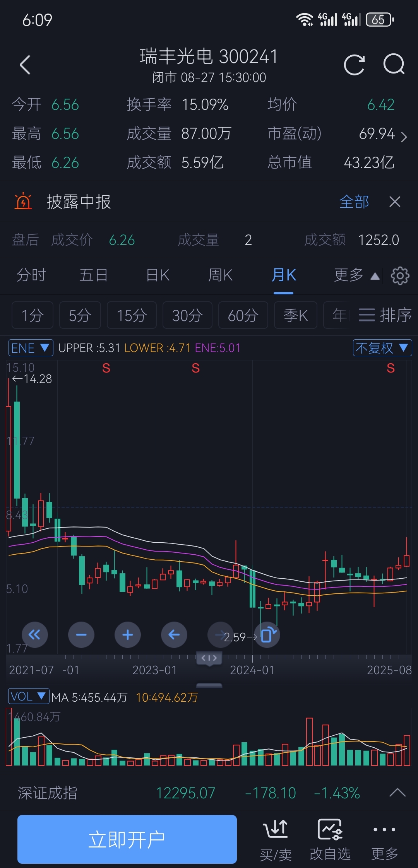Viewport: 418px width, 868px height.
Task: Select the 30分 period button
Action: pos(187,315)
